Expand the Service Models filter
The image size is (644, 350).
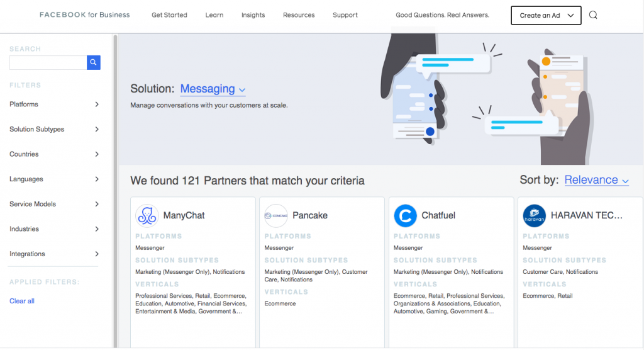[x=54, y=204]
